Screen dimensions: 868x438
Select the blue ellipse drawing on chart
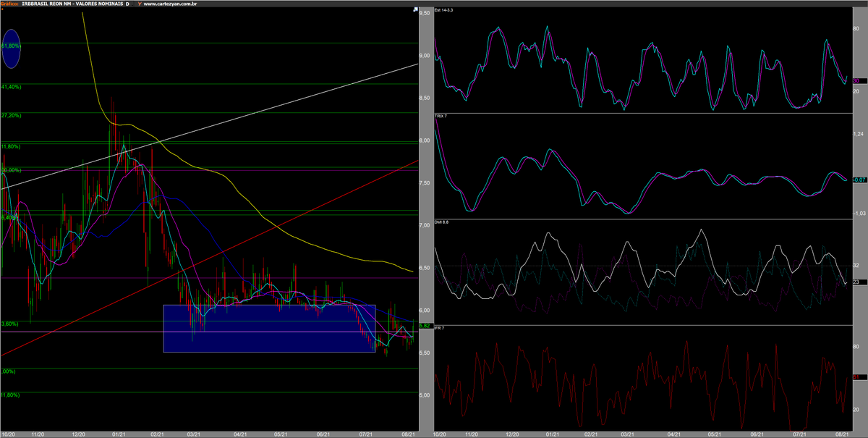[11, 49]
